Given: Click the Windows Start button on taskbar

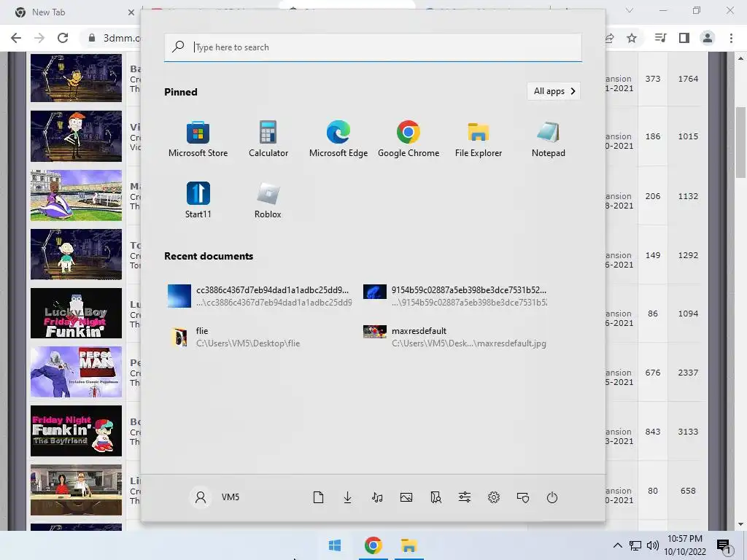Looking at the screenshot, I should 335,545.
